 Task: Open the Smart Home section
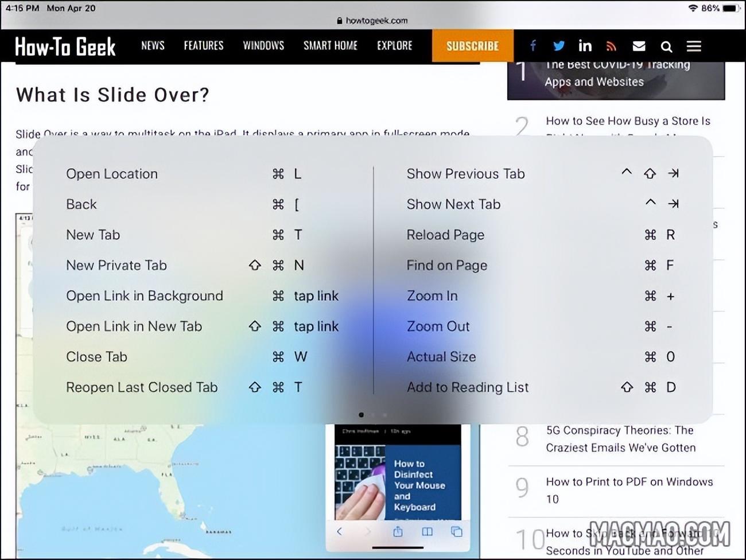(331, 46)
